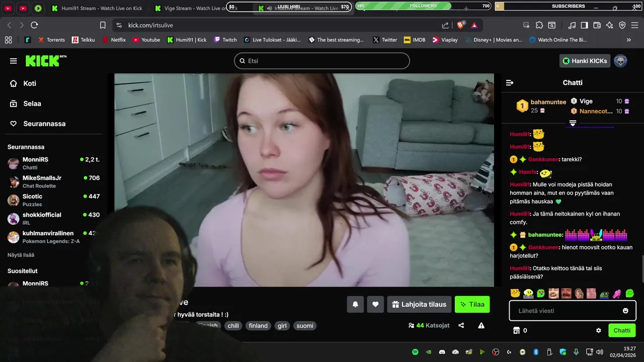Open the first pinned YouTube tab
Image resolution: width=644 pixels, height=362 pixels.
9,8
